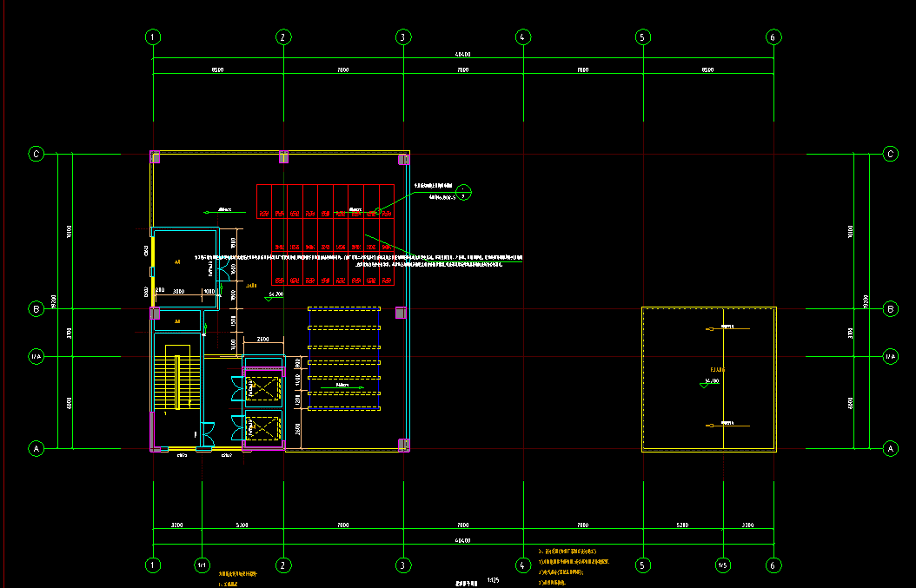Select bottom grid axis bubble 1/5
This screenshot has width=916, height=588.
pos(722,565)
